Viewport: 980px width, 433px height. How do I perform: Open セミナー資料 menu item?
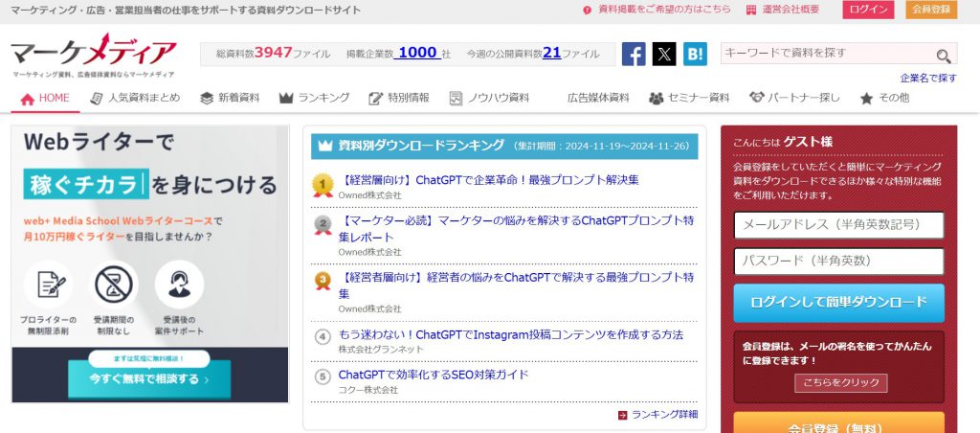click(x=689, y=99)
